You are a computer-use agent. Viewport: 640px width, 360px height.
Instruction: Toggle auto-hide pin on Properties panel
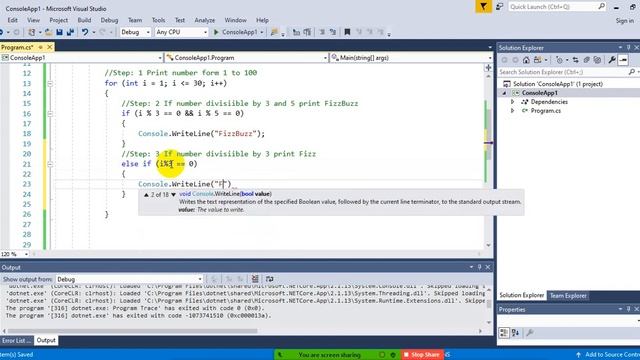[629, 309]
